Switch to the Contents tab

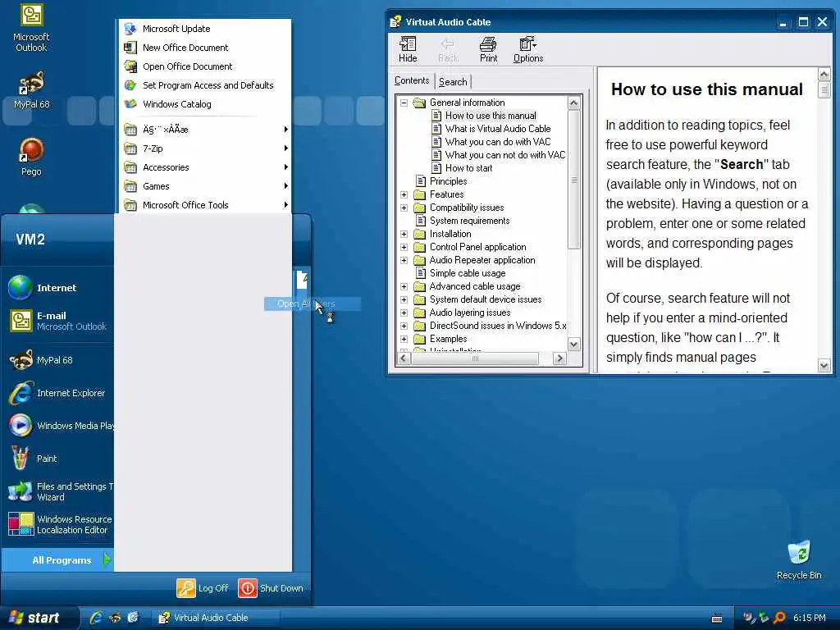(412, 80)
